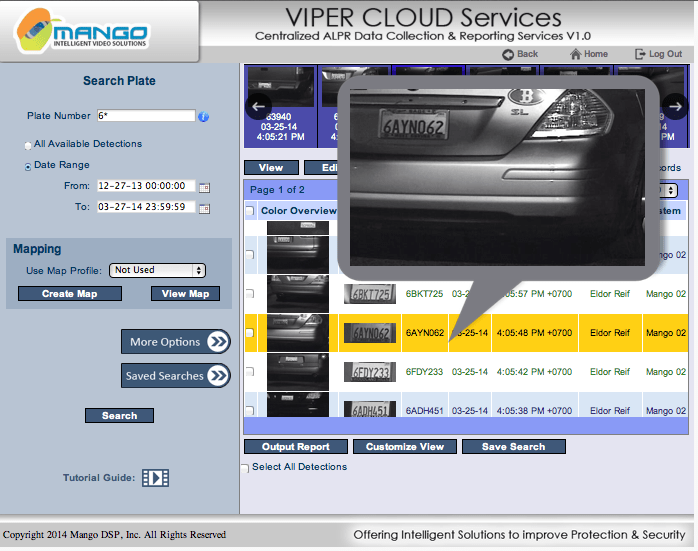Click the Plate Number info icon

point(203,117)
